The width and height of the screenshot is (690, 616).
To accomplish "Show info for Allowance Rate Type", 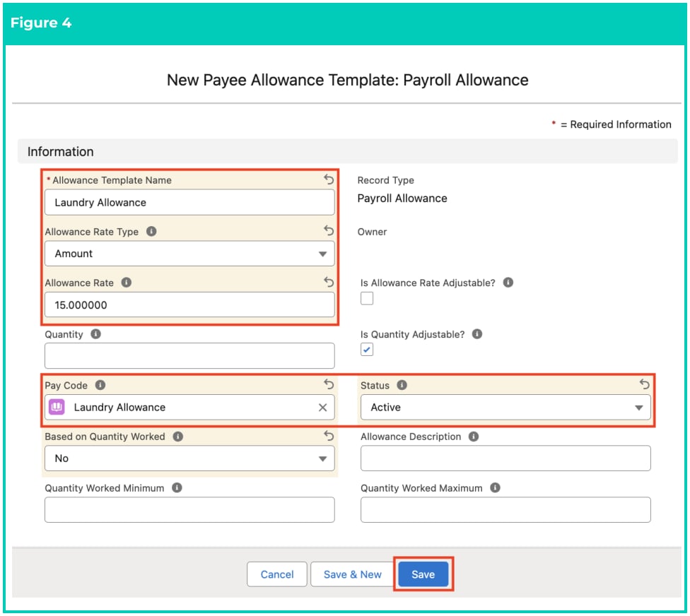I will coord(151,231).
